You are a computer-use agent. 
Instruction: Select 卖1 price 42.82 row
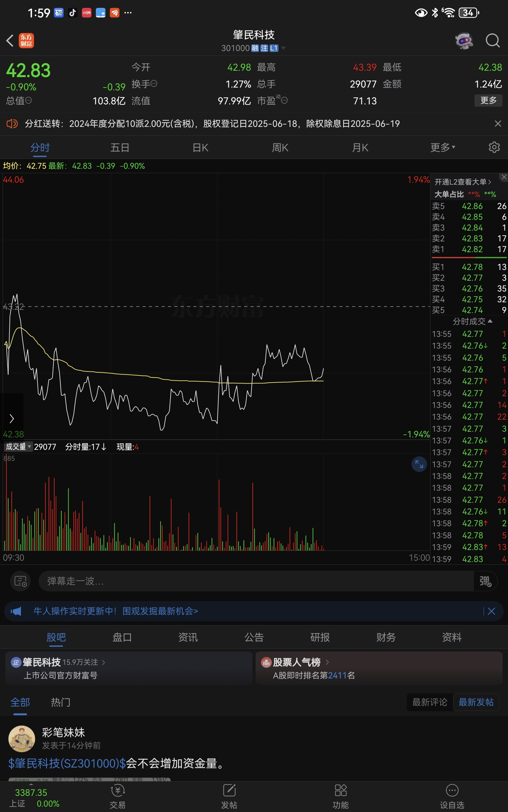click(469, 249)
